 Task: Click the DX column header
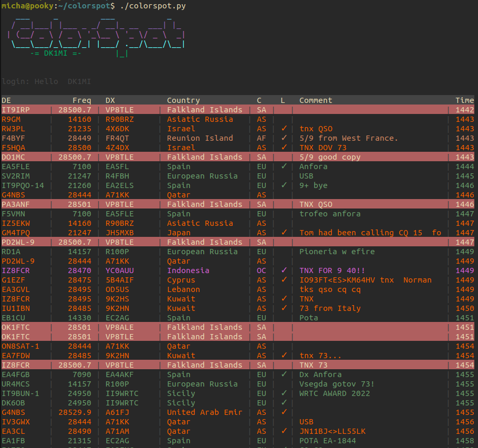110,100
